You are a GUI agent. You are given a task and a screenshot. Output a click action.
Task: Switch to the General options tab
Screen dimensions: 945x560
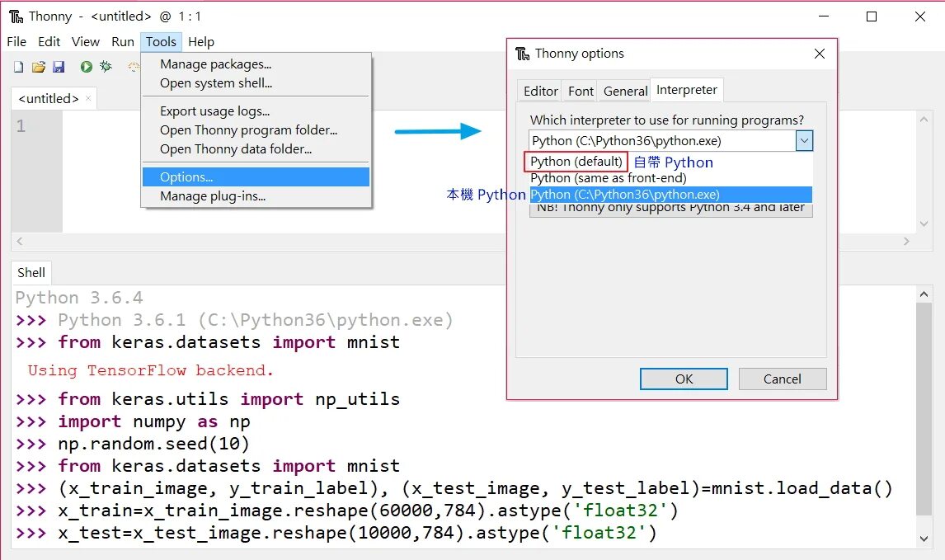click(x=625, y=91)
